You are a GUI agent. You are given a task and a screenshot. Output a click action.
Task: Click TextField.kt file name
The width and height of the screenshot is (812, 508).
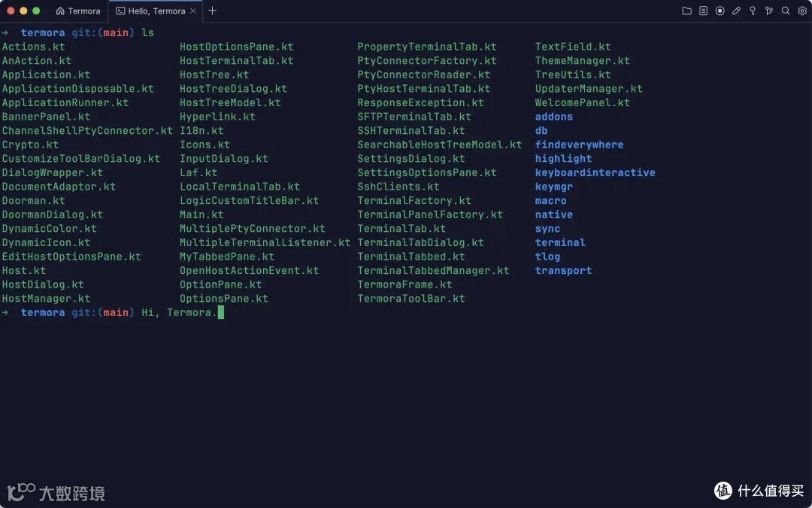pos(573,47)
